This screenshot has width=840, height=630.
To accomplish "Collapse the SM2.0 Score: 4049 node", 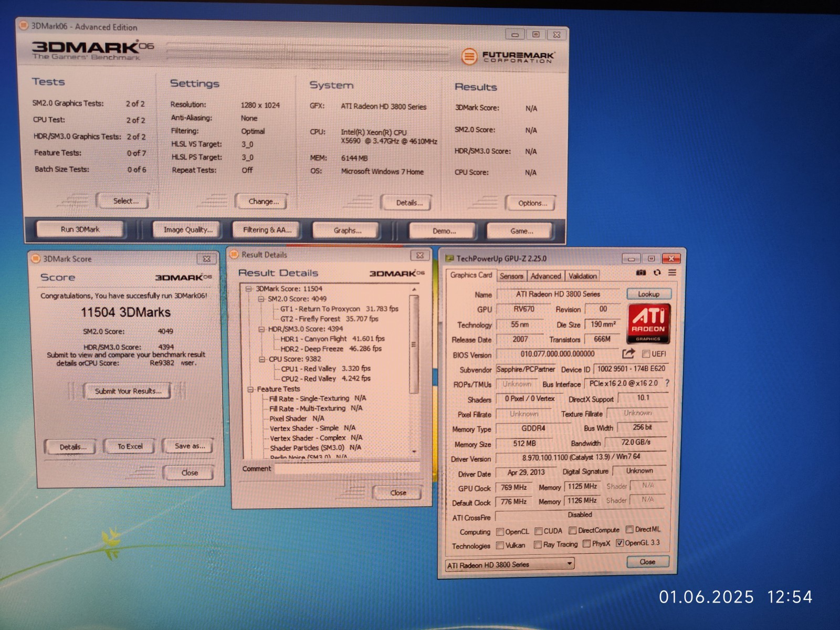I will [x=261, y=299].
